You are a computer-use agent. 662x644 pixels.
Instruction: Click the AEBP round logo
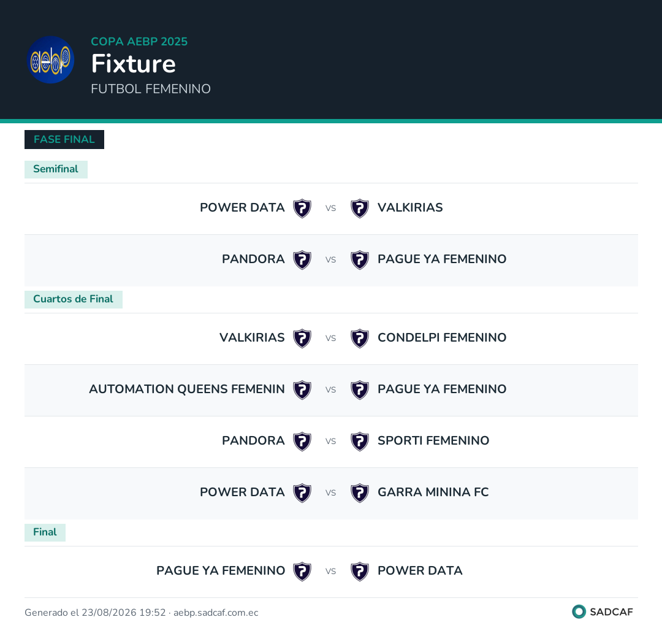(x=51, y=59)
